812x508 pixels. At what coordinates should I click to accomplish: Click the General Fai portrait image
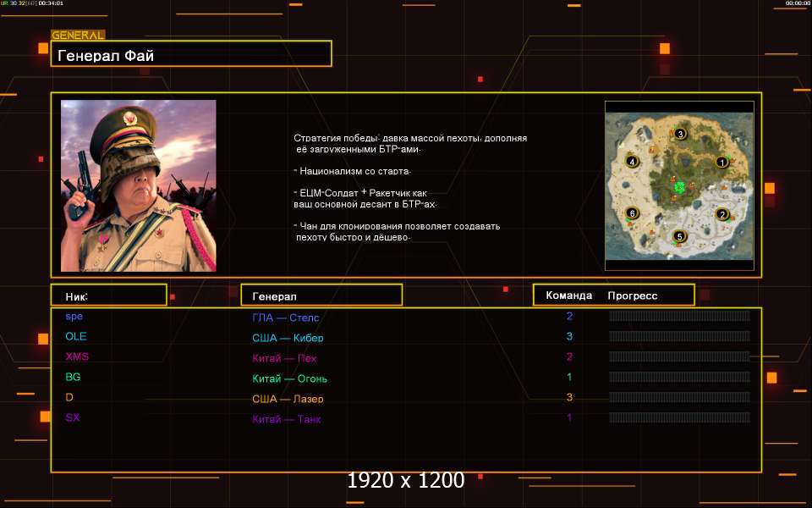[x=138, y=185]
